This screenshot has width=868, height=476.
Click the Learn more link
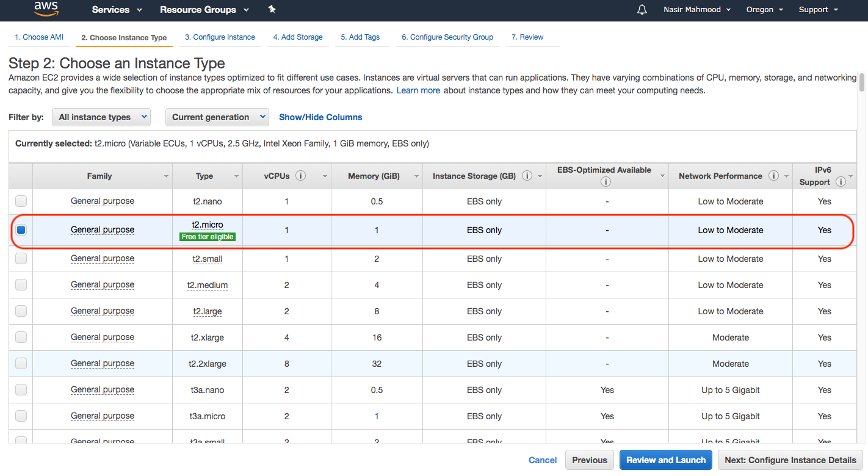[x=418, y=90]
